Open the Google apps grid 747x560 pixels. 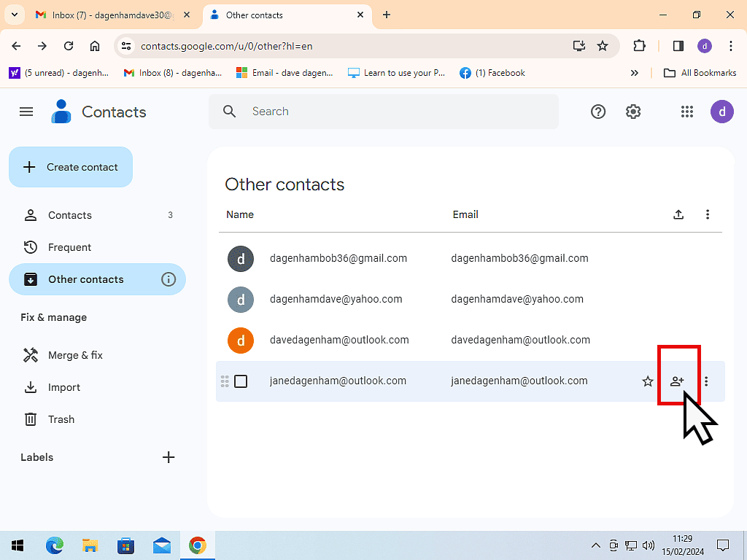[x=686, y=112]
